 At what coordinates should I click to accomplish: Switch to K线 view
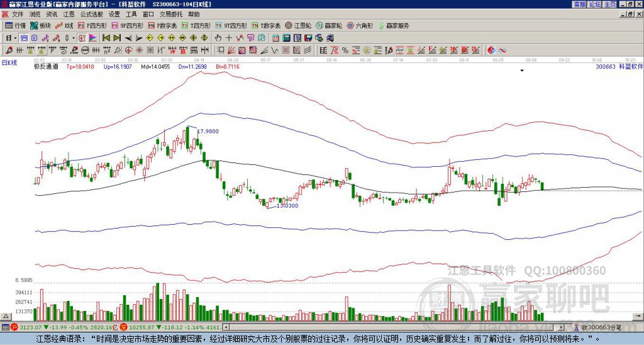coord(64,25)
